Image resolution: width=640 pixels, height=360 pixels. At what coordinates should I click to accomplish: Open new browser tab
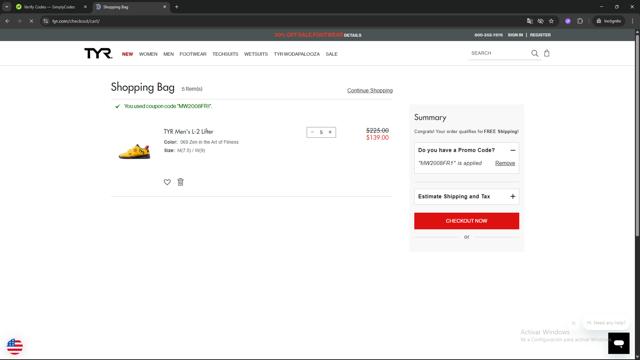coord(176,7)
